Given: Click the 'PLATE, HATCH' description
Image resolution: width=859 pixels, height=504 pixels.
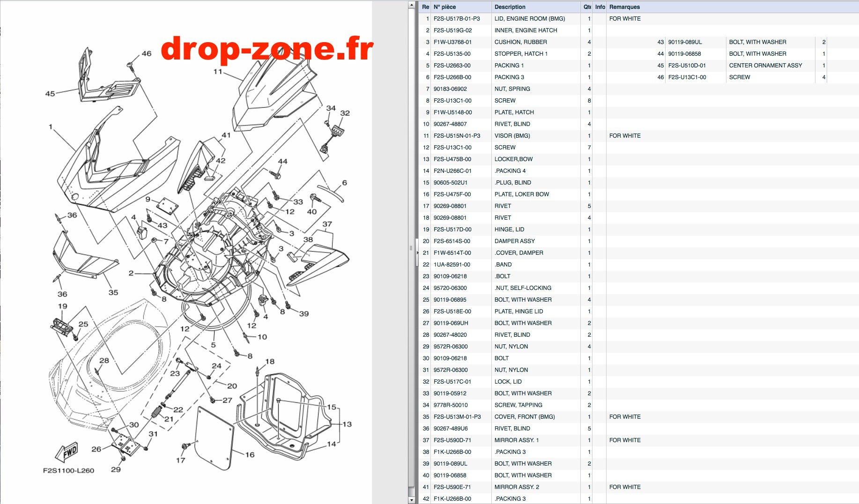Looking at the screenshot, I should (514, 112).
